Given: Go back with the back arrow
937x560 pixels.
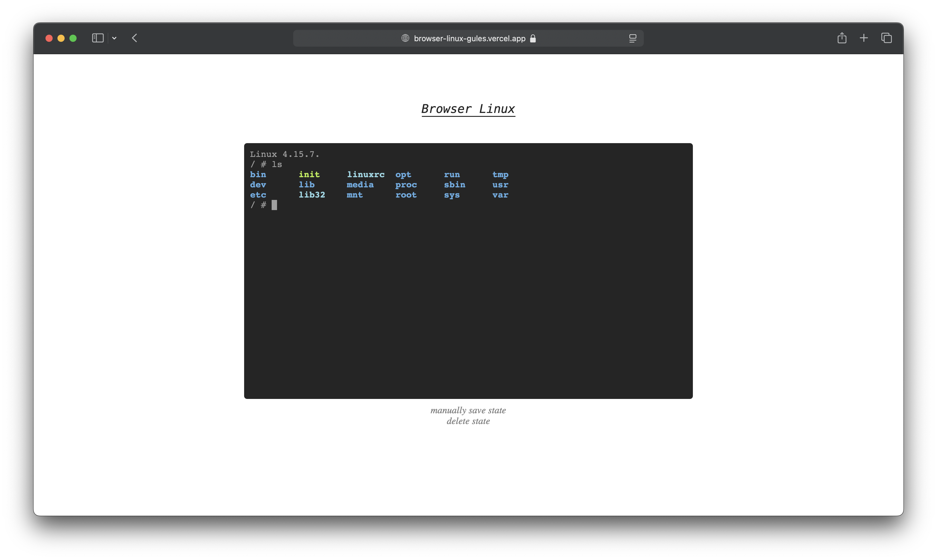Looking at the screenshot, I should (134, 38).
